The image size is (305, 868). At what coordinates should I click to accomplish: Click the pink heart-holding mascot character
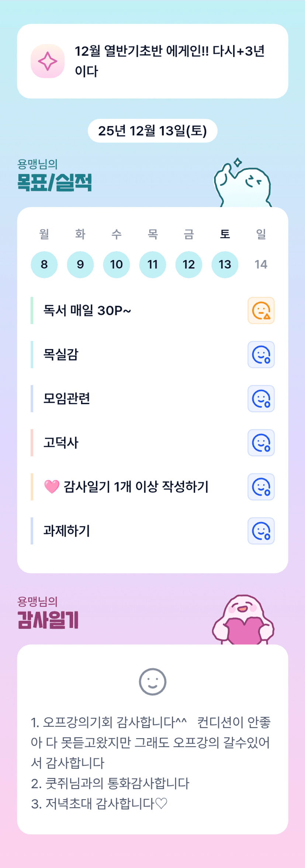[x=243, y=620]
